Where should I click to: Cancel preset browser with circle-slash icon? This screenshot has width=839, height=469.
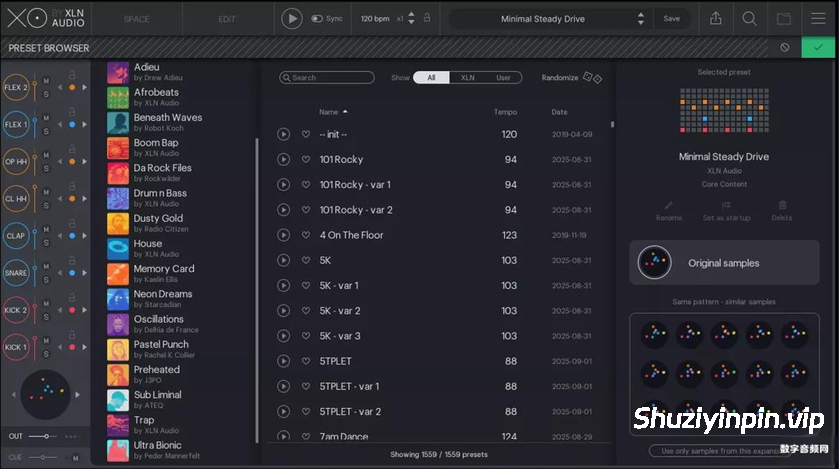784,48
